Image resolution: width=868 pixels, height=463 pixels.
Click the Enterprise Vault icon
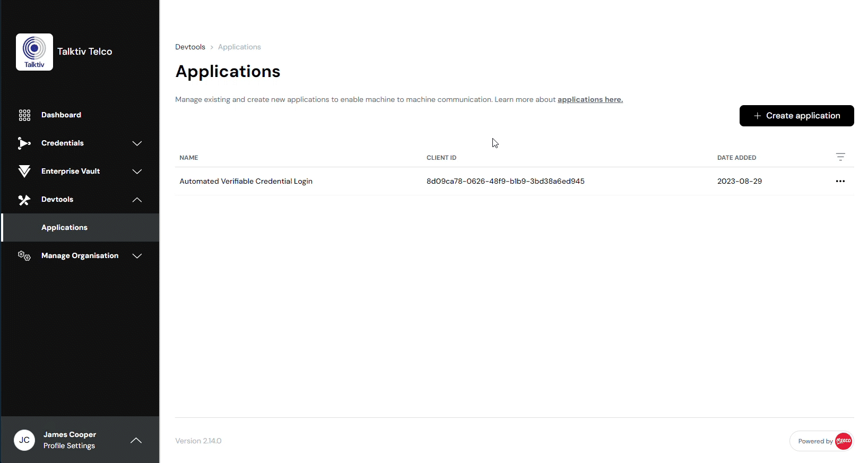click(x=24, y=172)
